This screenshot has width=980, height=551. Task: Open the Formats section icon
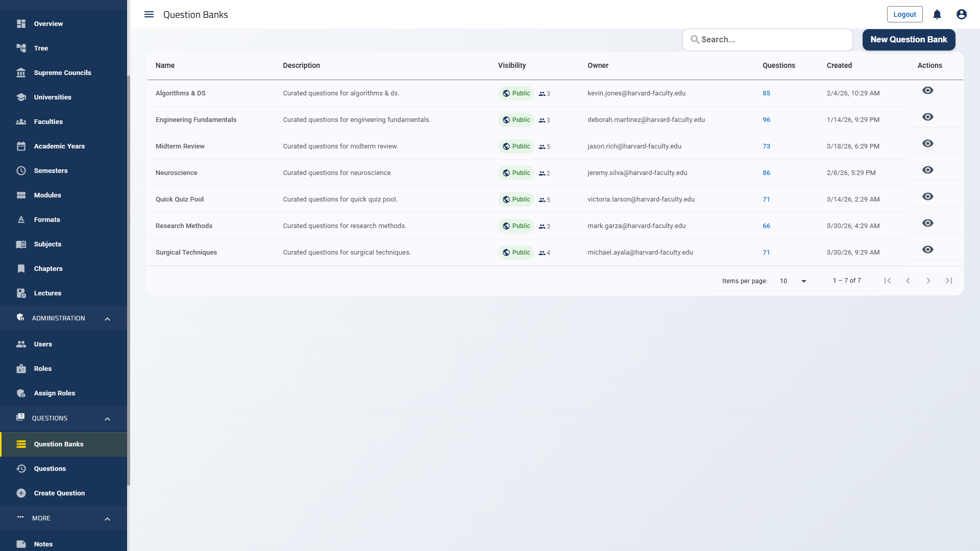point(21,219)
